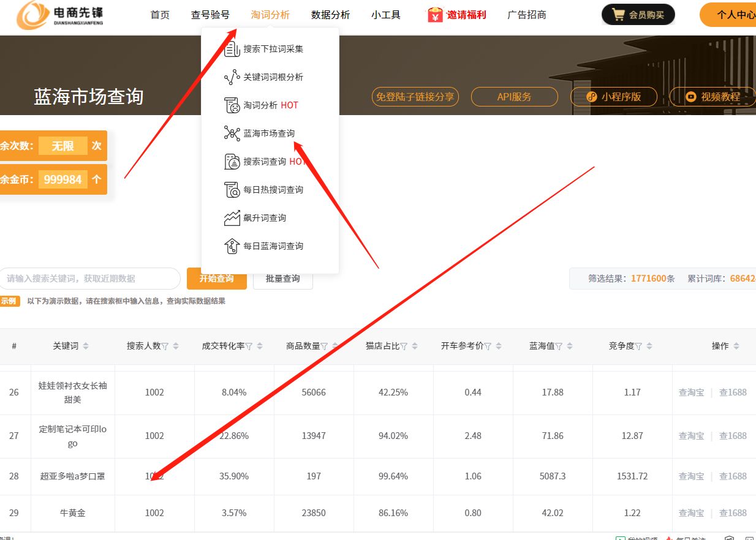Click 小程序版 button
The image size is (756, 540).
coord(614,97)
